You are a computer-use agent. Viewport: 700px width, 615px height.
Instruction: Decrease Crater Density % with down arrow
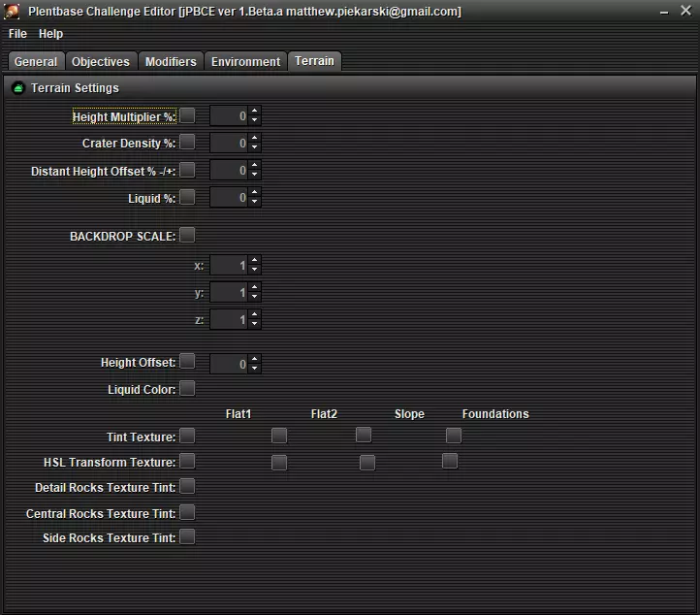click(254, 147)
